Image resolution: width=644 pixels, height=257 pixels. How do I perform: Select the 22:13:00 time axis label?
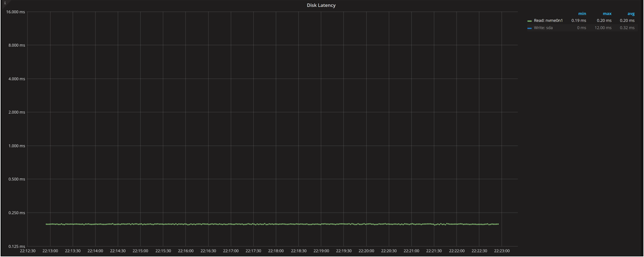pyautogui.click(x=50, y=251)
